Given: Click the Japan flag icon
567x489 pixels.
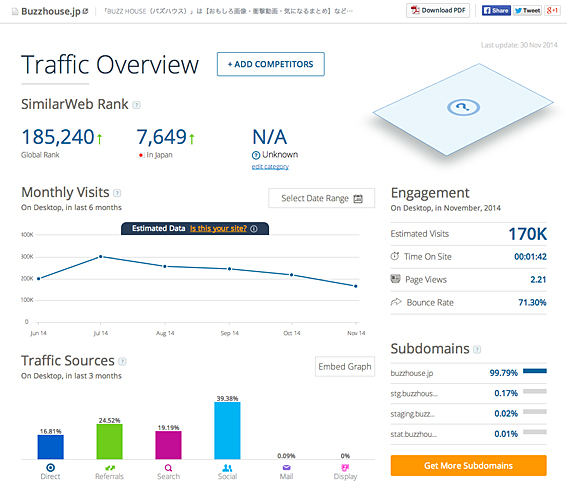Looking at the screenshot, I should point(141,155).
